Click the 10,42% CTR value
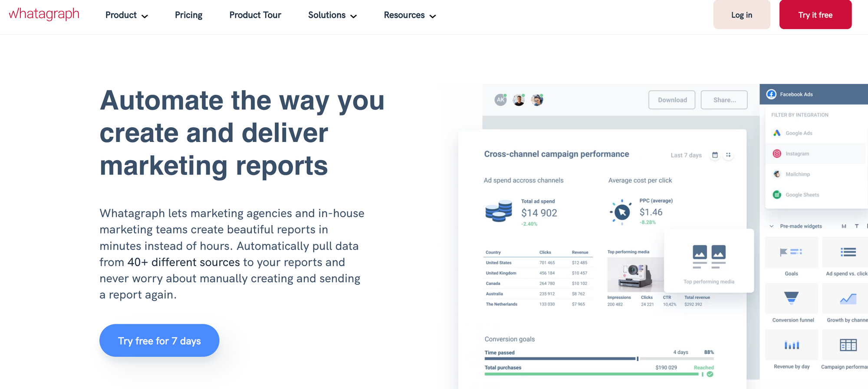 [x=670, y=304]
